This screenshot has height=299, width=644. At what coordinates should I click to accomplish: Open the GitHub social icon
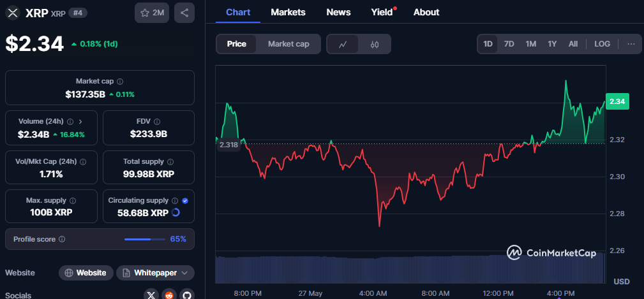click(x=187, y=295)
